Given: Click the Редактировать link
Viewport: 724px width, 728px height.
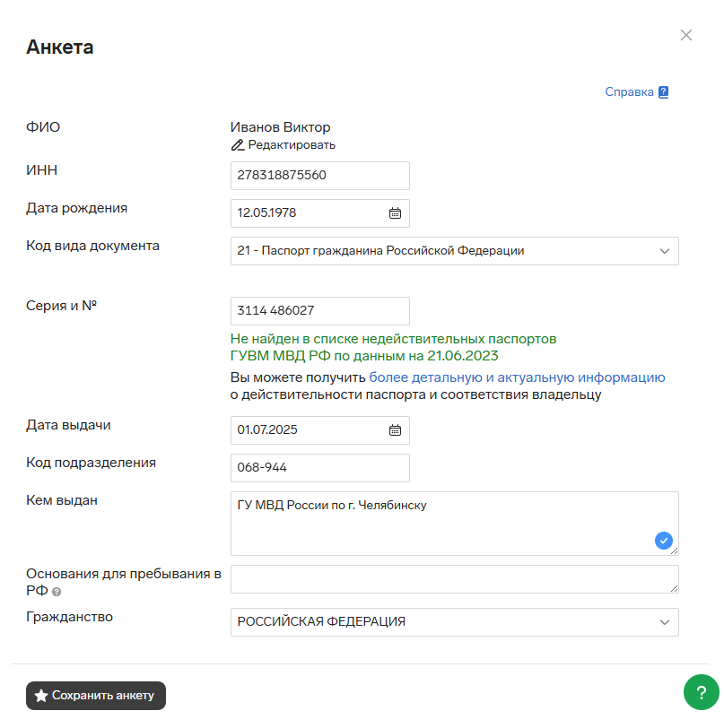Looking at the screenshot, I should [x=292, y=145].
